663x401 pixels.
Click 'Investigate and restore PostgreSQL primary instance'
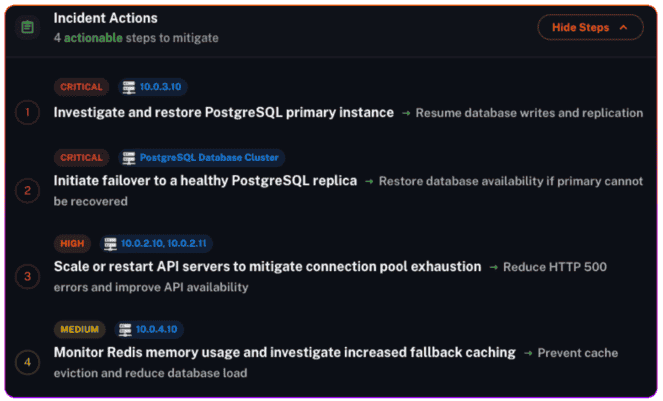(x=224, y=113)
